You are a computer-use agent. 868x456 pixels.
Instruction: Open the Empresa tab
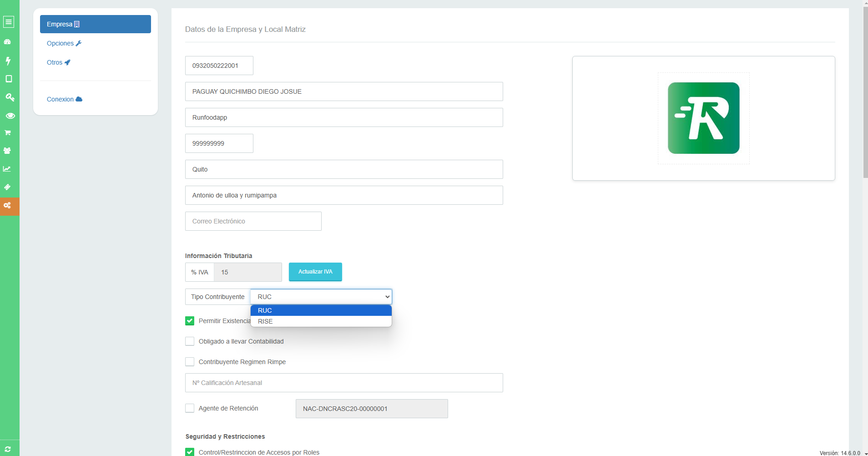96,24
